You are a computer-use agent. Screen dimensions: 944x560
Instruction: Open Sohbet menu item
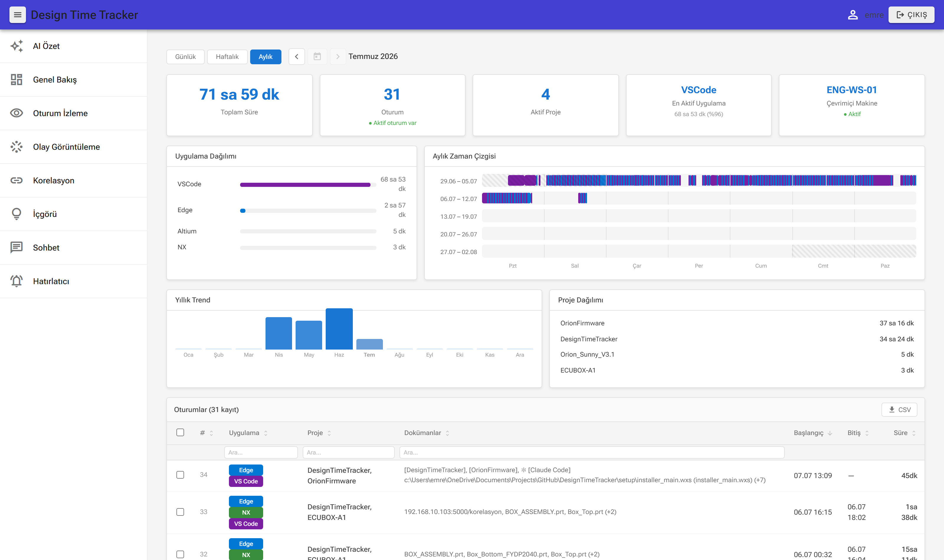[x=73, y=248]
